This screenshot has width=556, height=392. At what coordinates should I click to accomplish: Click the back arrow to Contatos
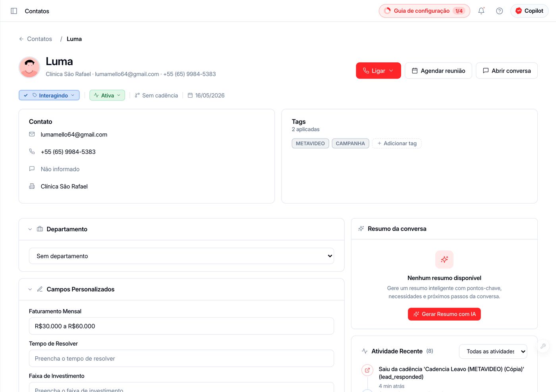[21, 39]
